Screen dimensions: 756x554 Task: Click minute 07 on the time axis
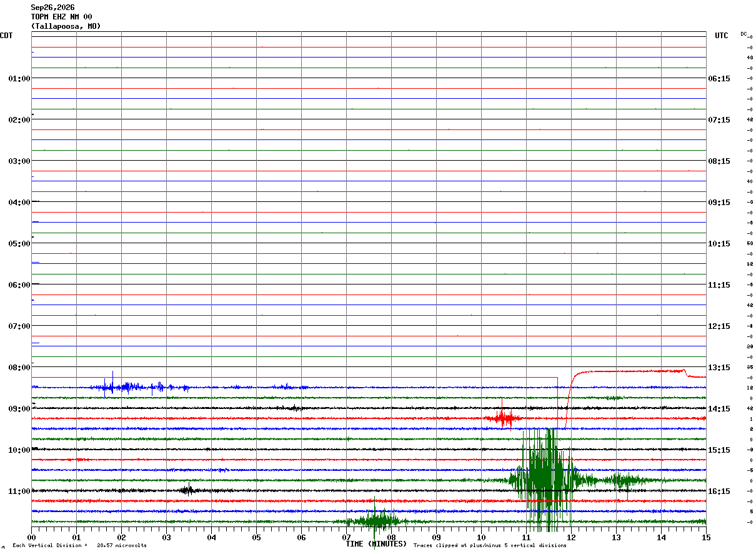point(347,537)
